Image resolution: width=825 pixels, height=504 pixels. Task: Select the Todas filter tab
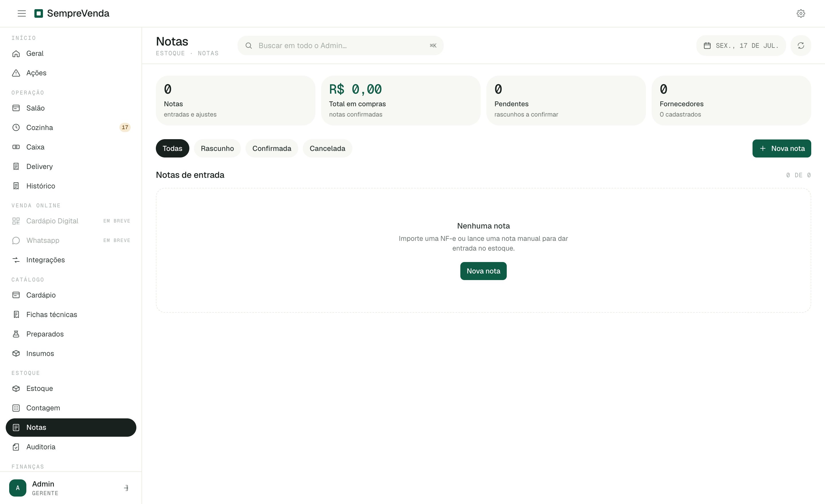[x=172, y=148]
